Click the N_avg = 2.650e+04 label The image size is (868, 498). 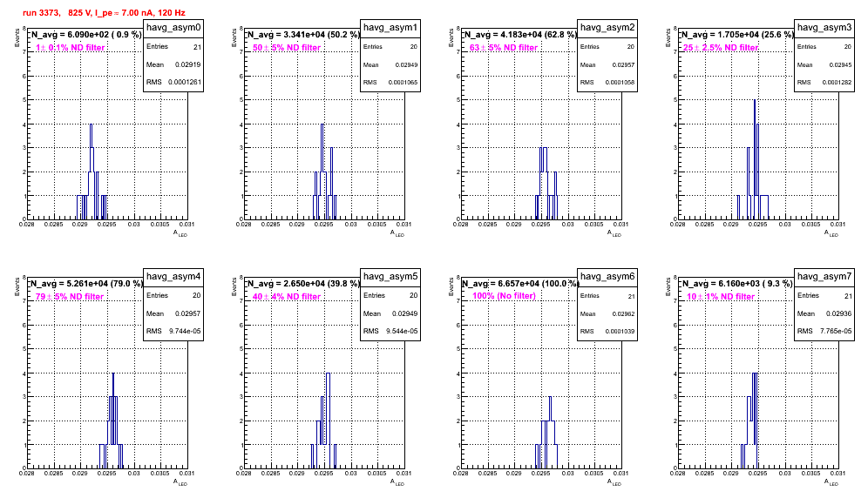[x=303, y=284]
